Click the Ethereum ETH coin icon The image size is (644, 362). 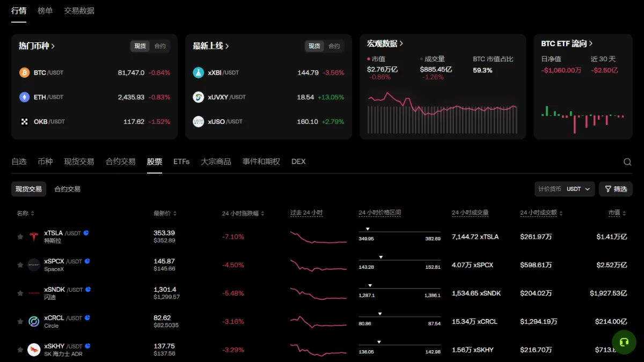[24, 97]
